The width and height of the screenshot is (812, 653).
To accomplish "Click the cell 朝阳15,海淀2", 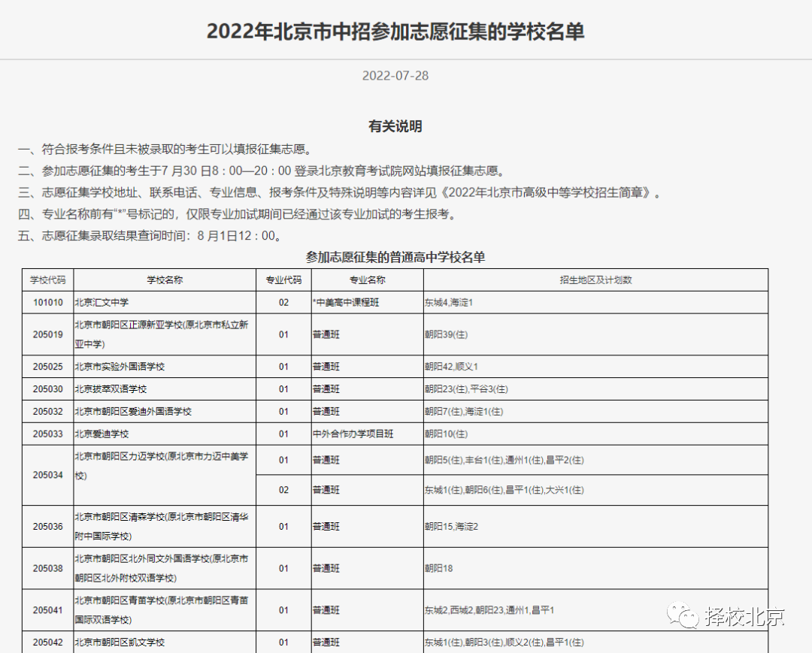I will click(451, 526).
